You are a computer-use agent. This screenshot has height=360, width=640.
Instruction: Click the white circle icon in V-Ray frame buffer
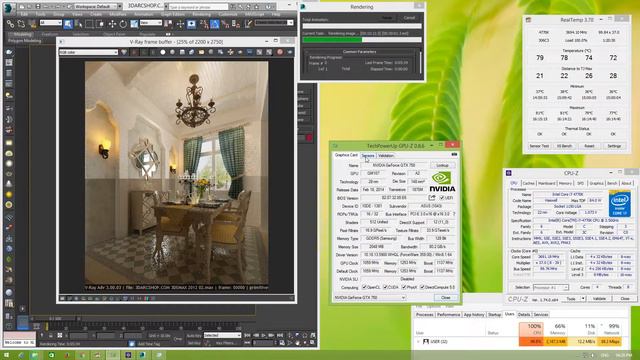click(x=162, y=52)
